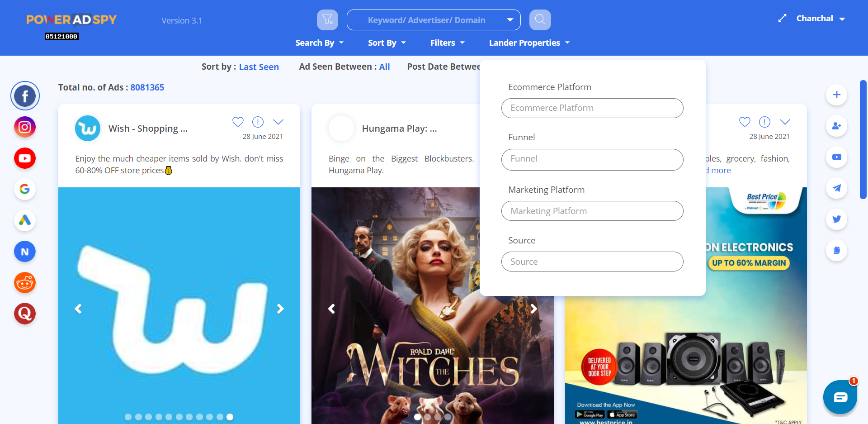This screenshot has height=424, width=868.
Task: Click the Funnel input field
Action: tap(592, 160)
